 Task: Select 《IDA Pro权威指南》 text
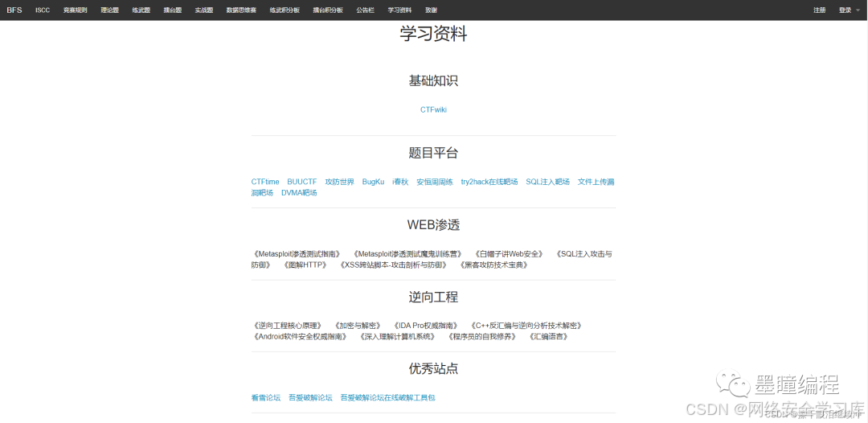click(x=425, y=326)
